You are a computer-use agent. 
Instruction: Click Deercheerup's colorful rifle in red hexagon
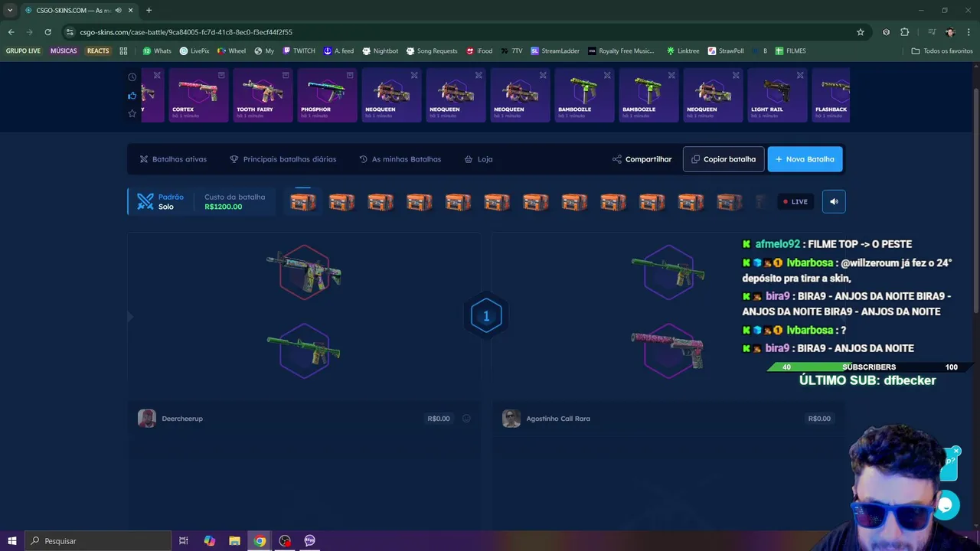[304, 272]
